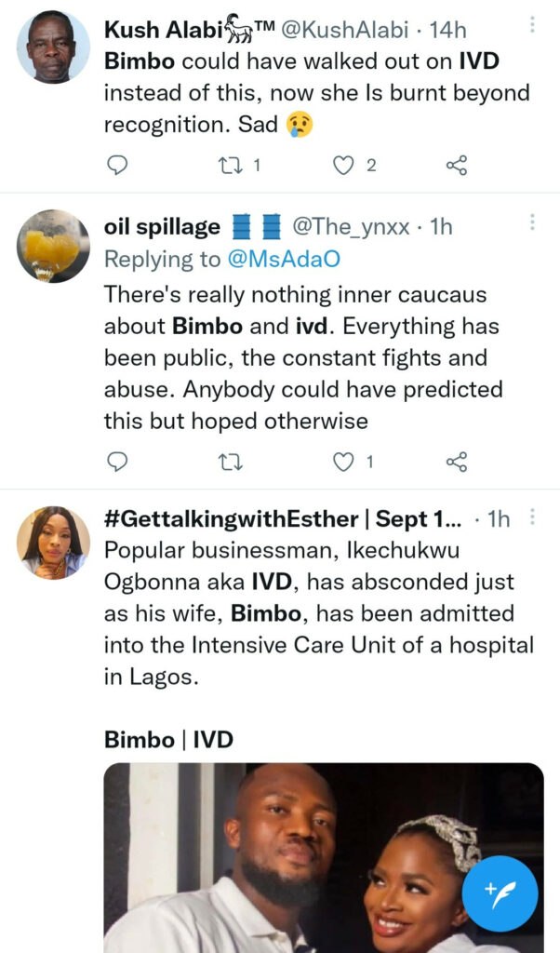Screen dimensions: 560x953
Task: Share Kush Alabi's tweet
Action: [x=456, y=166]
